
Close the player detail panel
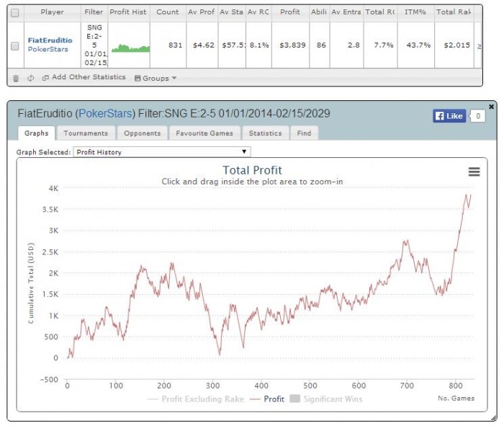pyautogui.click(x=491, y=107)
